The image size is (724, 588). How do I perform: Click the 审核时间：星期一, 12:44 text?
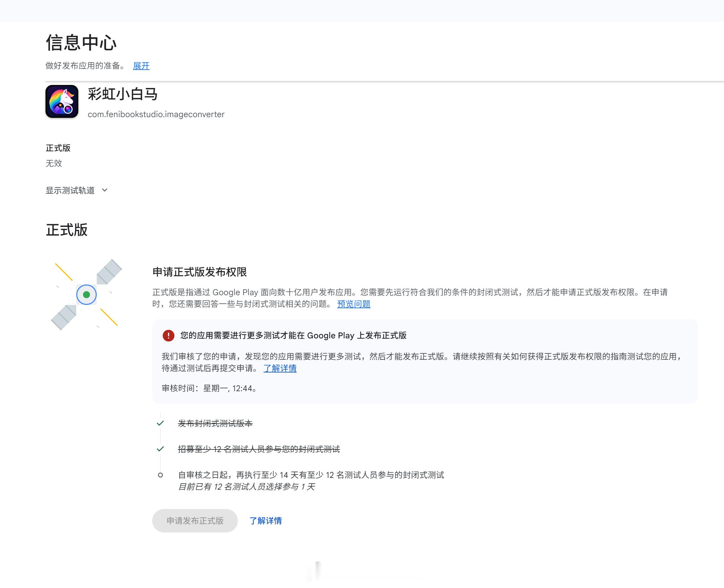[x=209, y=388]
